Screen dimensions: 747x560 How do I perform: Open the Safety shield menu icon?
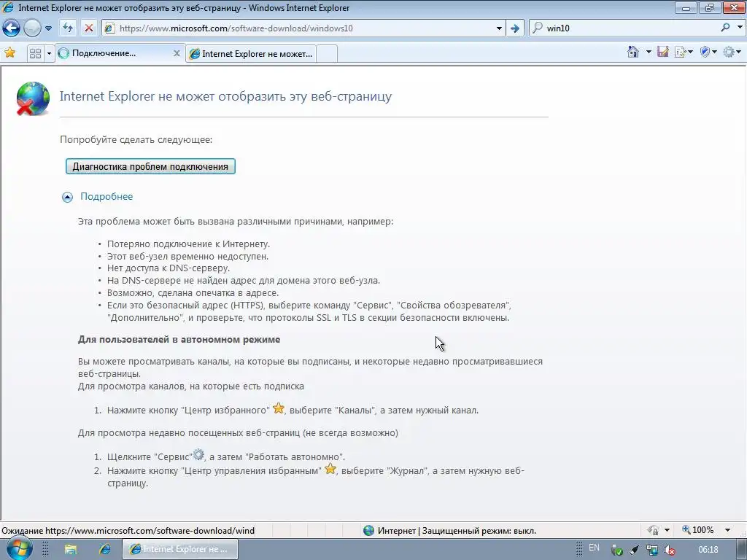click(705, 52)
